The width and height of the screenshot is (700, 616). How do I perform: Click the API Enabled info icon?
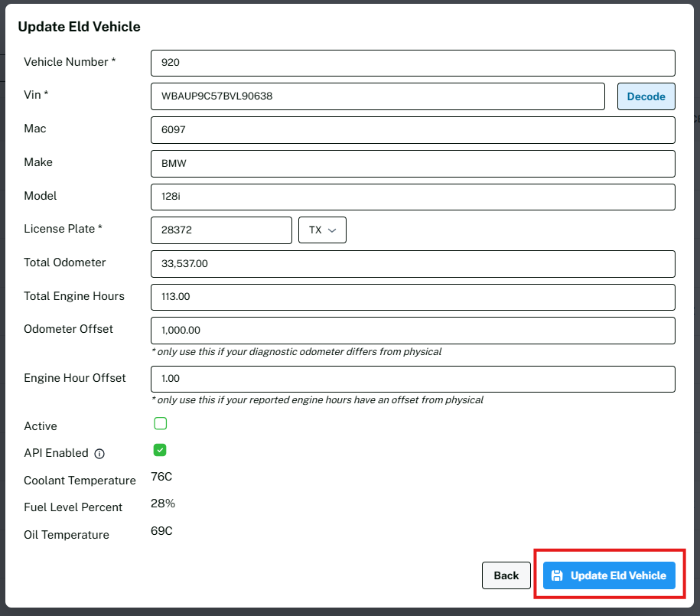point(99,454)
